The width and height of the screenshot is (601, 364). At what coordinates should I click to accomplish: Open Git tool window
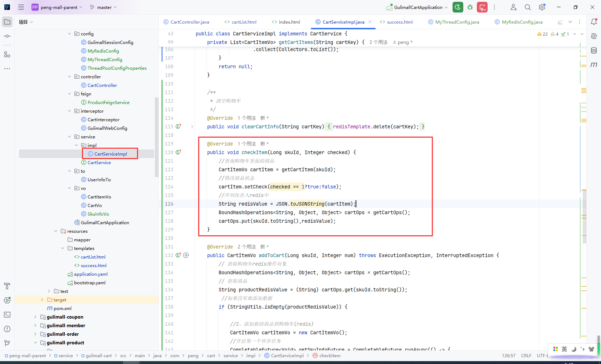7,343
